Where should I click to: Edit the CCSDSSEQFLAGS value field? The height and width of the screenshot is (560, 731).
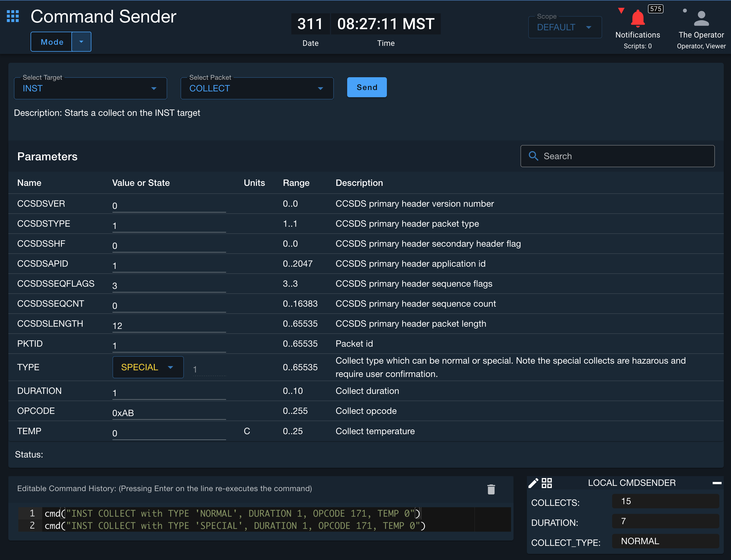tap(169, 285)
